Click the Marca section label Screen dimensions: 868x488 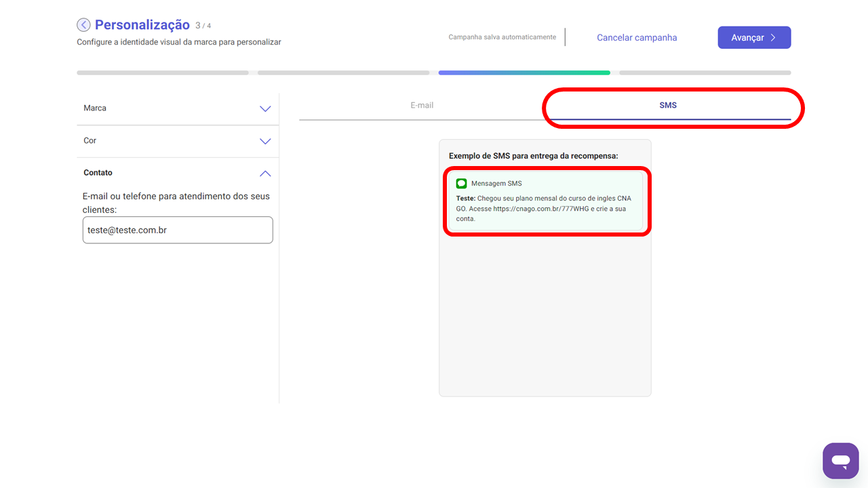95,108
